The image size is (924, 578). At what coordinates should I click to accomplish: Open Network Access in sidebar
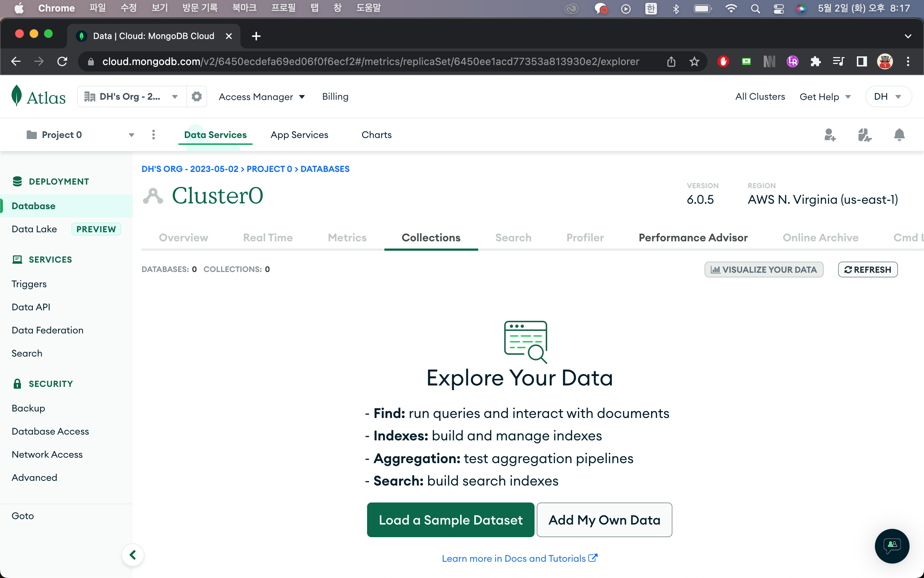(x=47, y=454)
